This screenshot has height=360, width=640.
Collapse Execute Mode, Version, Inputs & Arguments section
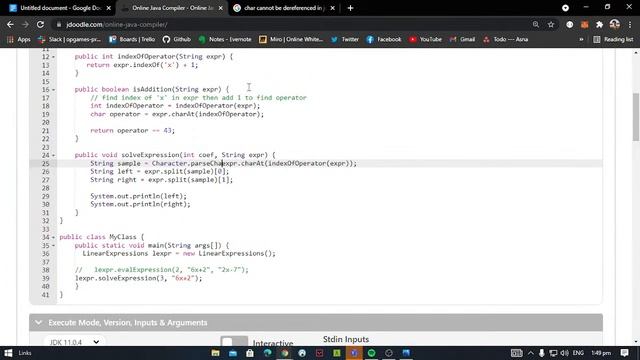pyautogui.click(x=316, y=322)
